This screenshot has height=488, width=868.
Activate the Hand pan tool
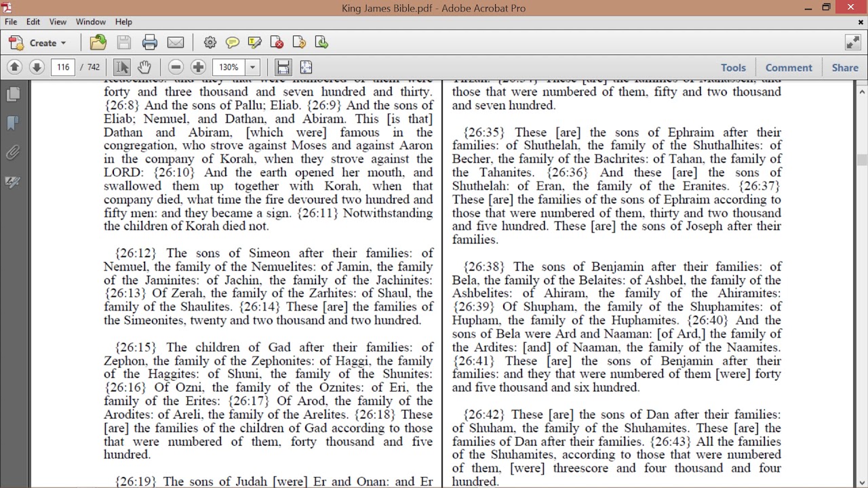pyautogui.click(x=144, y=67)
